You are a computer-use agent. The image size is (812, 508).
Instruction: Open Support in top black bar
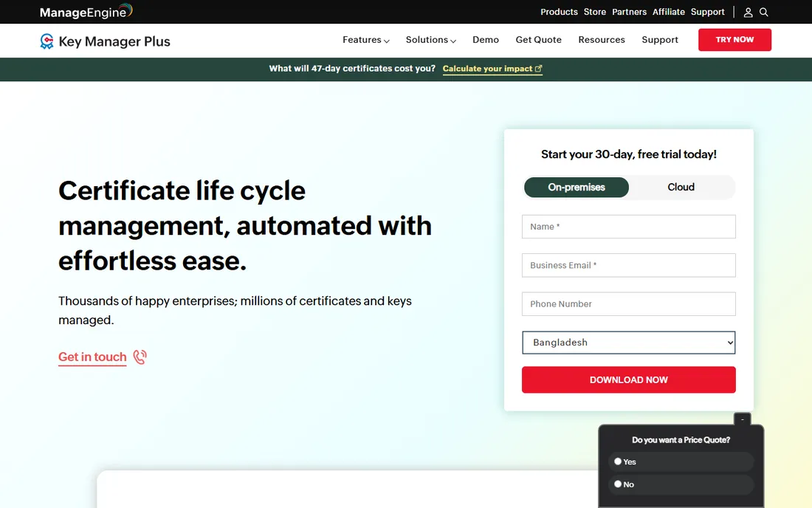(707, 12)
